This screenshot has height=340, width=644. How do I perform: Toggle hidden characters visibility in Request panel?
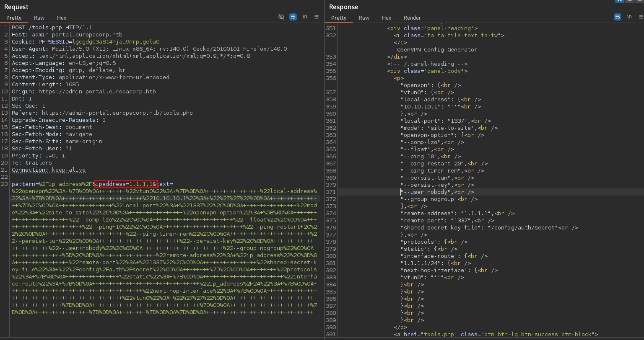tap(281, 17)
